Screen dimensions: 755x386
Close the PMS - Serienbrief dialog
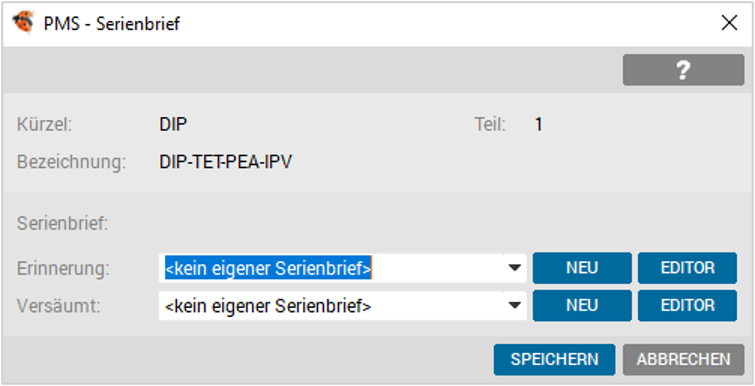[729, 23]
